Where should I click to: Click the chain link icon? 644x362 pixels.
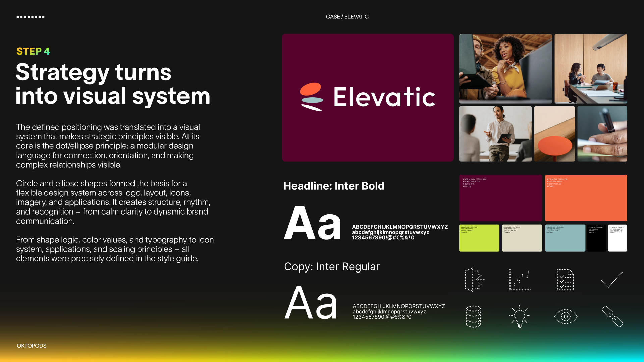[612, 316]
